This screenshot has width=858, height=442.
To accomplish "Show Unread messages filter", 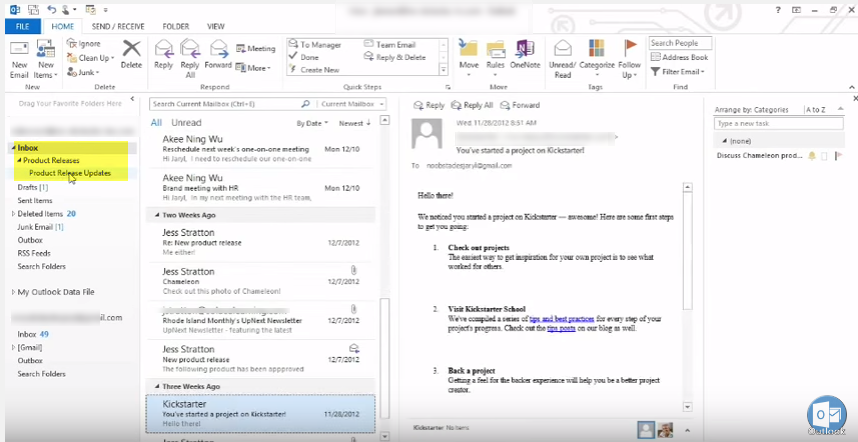I will point(186,123).
